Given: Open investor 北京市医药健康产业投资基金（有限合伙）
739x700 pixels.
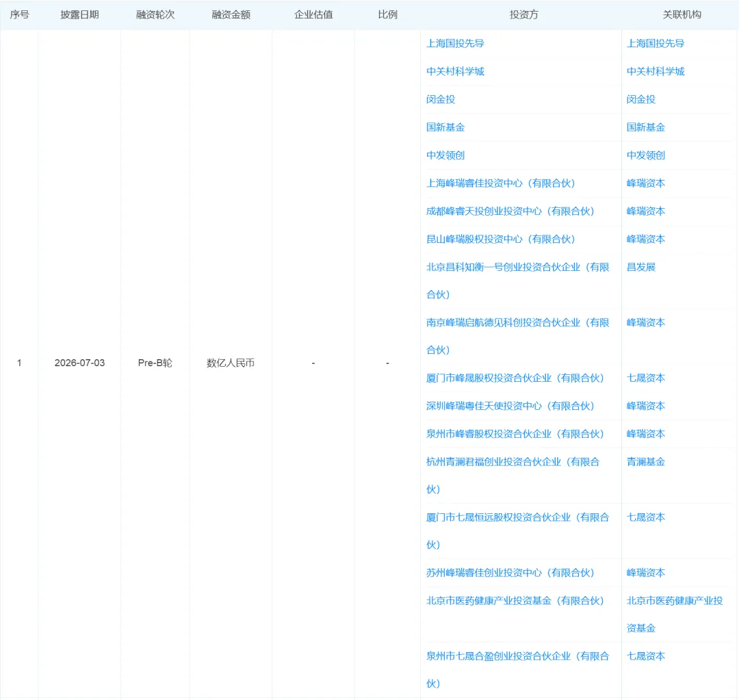Looking at the screenshot, I should tap(515, 601).
